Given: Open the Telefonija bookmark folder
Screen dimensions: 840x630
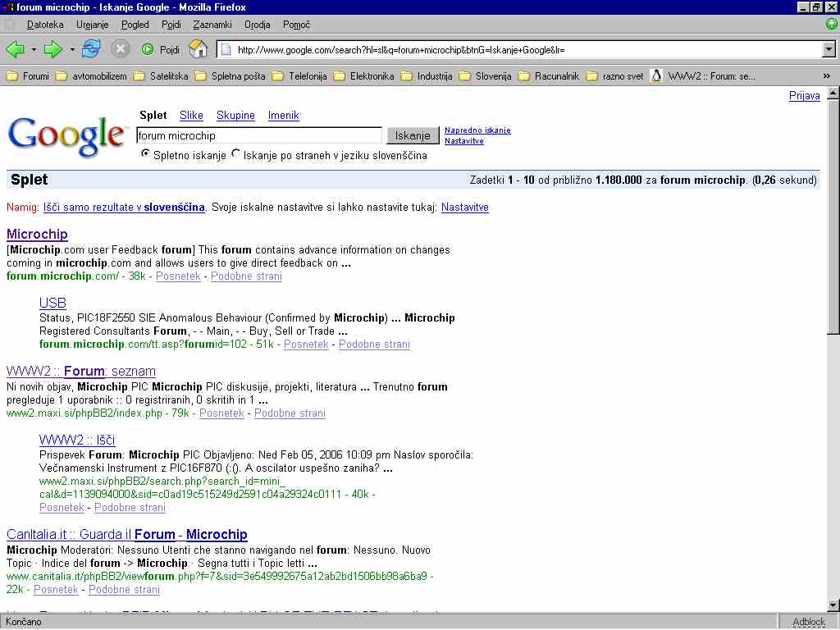Looking at the screenshot, I should (x=299, y=76).
